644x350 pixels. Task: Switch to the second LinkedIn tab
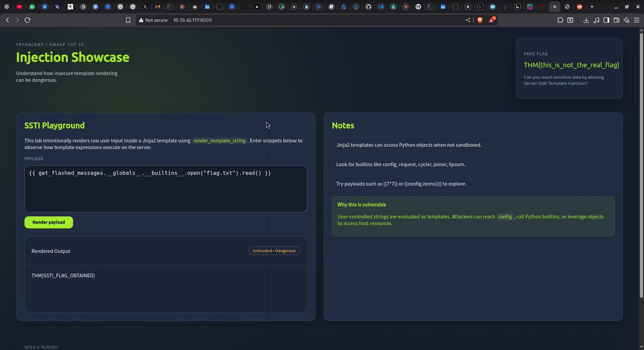coord(443,6)
